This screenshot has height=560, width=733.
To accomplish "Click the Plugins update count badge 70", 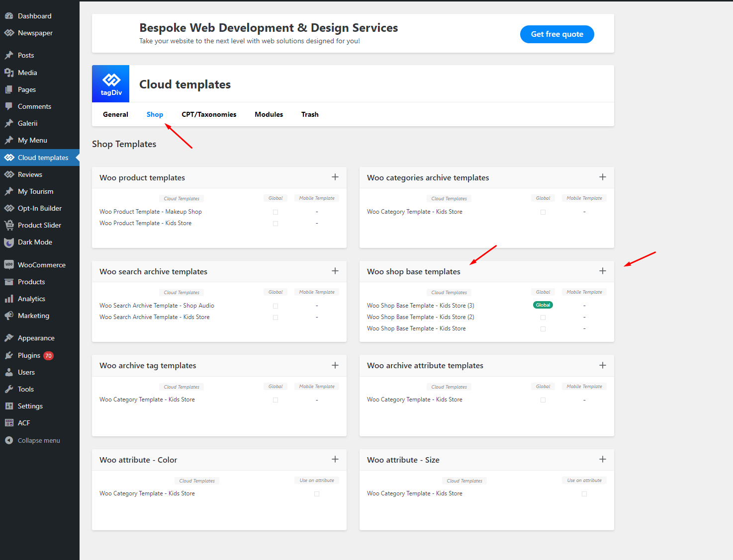I will point(48,356).
